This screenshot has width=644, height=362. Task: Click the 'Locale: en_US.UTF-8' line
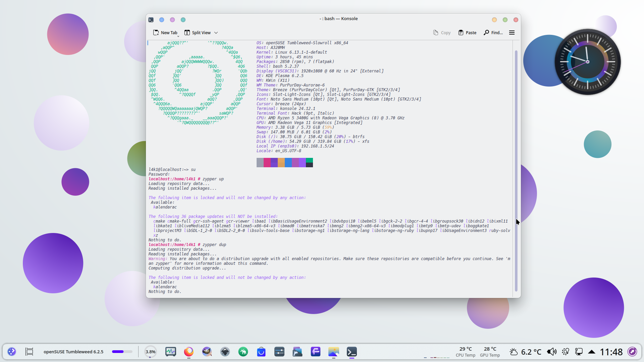(x=279, y=151)
